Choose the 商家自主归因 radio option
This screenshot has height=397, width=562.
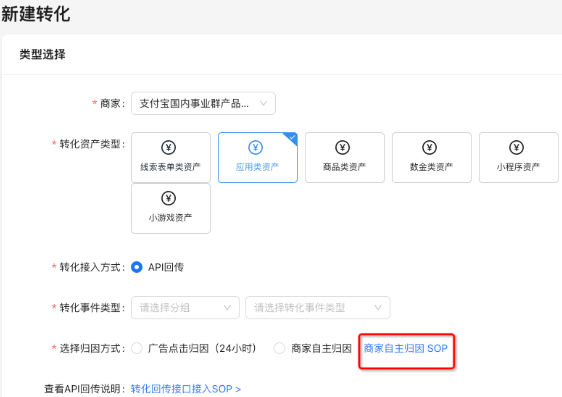click(279, 348)
